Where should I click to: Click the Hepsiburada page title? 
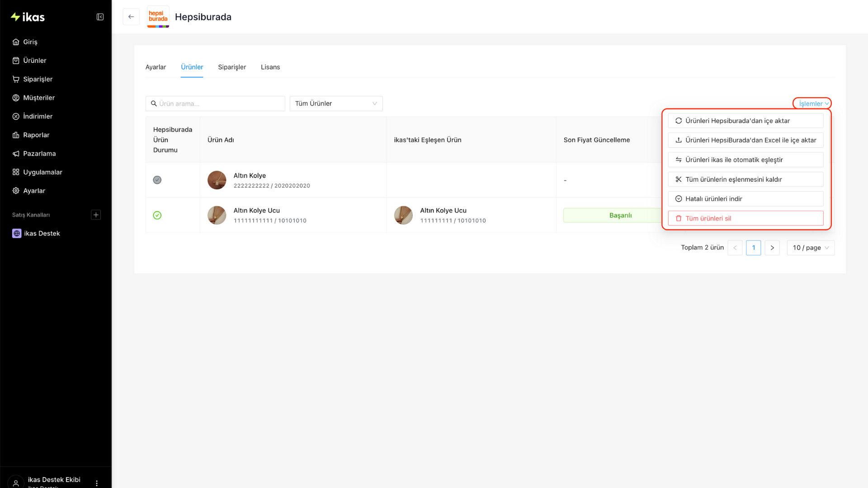pyautogui.click(x=203, y=17)
